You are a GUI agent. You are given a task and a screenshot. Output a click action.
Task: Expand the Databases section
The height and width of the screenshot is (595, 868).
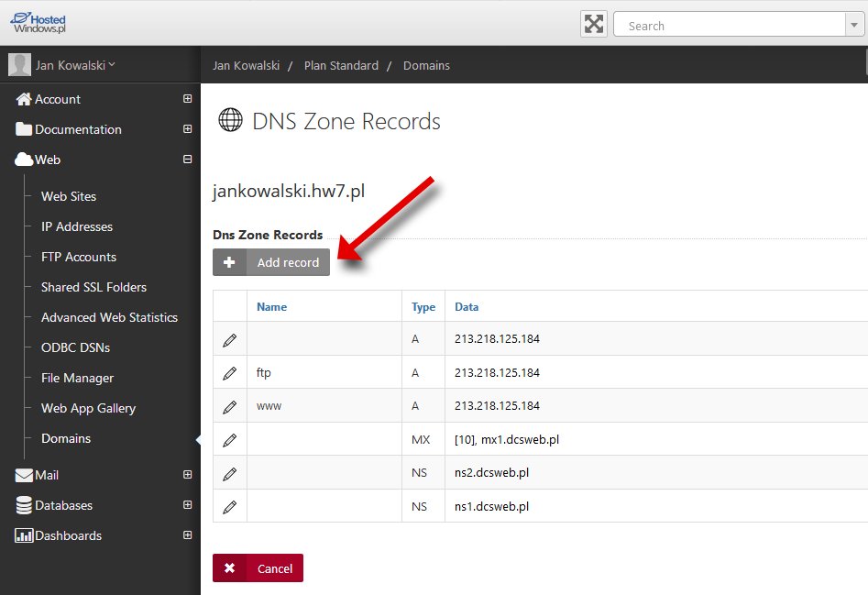pos(188,505)
